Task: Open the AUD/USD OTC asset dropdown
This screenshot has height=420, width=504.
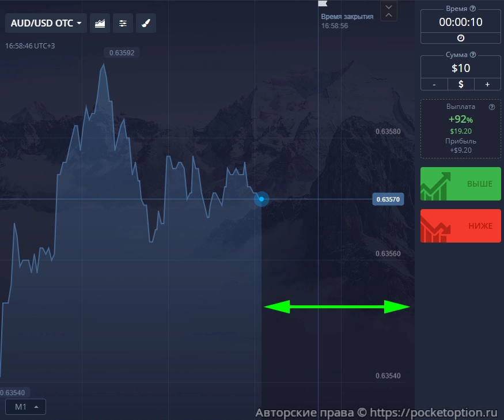Action: [46, 24]
